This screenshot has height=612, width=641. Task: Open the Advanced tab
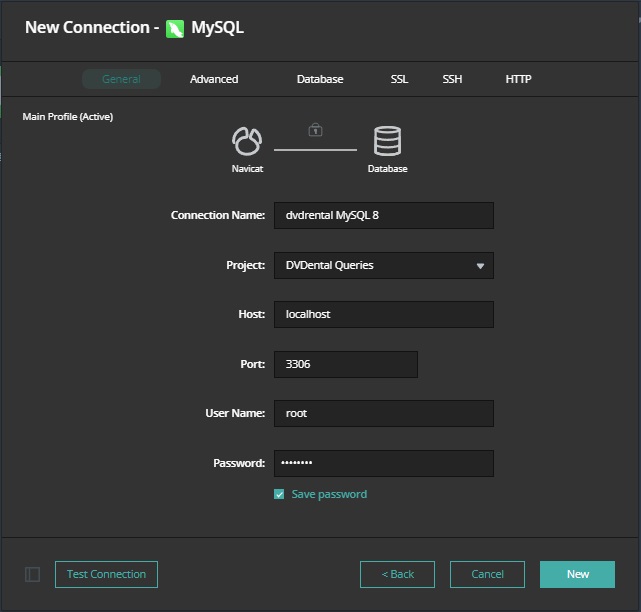click(x=214, y=79)
